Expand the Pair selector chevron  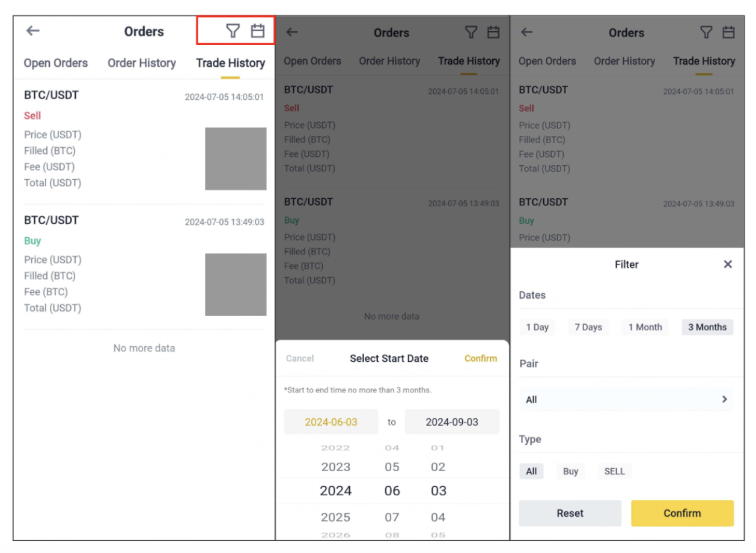(724, 399)
